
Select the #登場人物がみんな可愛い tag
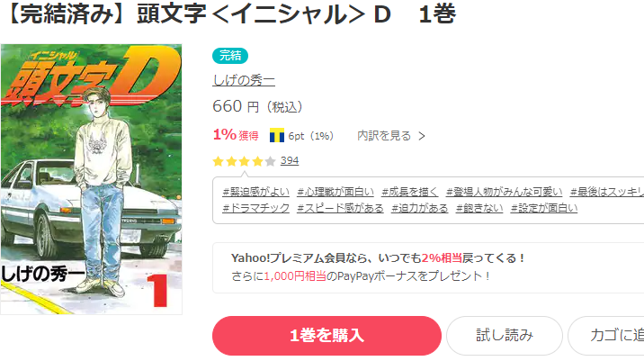point(505,192)
